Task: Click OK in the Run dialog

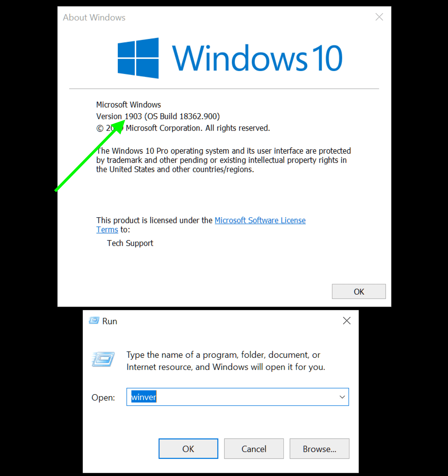Action: [188, 449]
